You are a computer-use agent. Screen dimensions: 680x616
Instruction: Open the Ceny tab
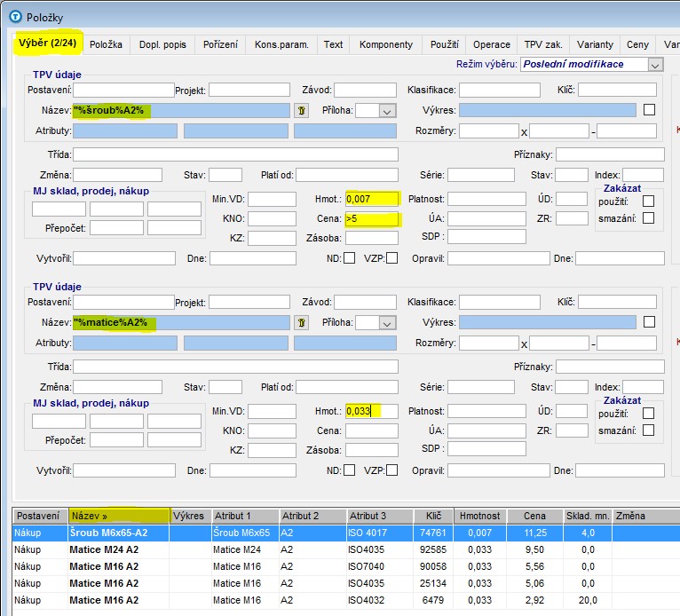[x=637, y=44]
